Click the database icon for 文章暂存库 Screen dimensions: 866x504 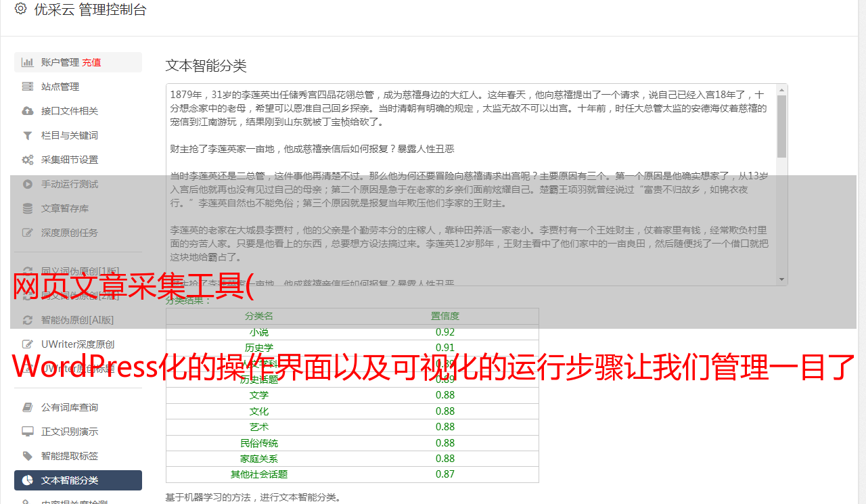coord(28,208)
